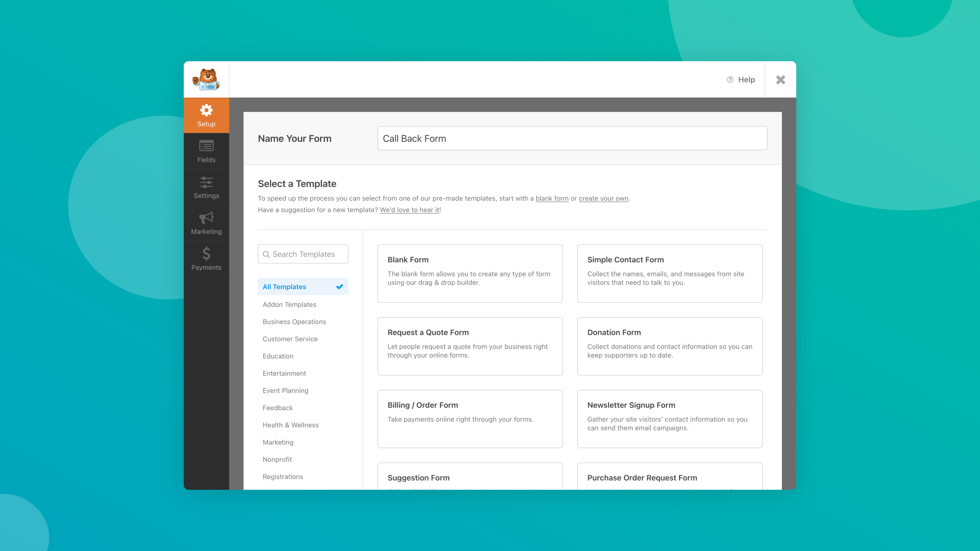Select the Education template category

[278, 356]
